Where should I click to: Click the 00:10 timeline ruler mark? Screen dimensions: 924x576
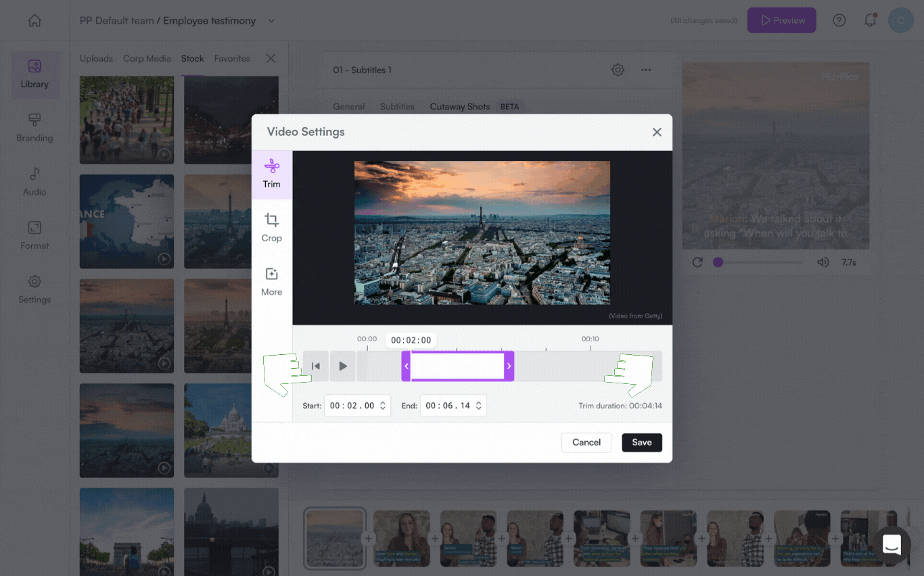(x=591, y=339)
